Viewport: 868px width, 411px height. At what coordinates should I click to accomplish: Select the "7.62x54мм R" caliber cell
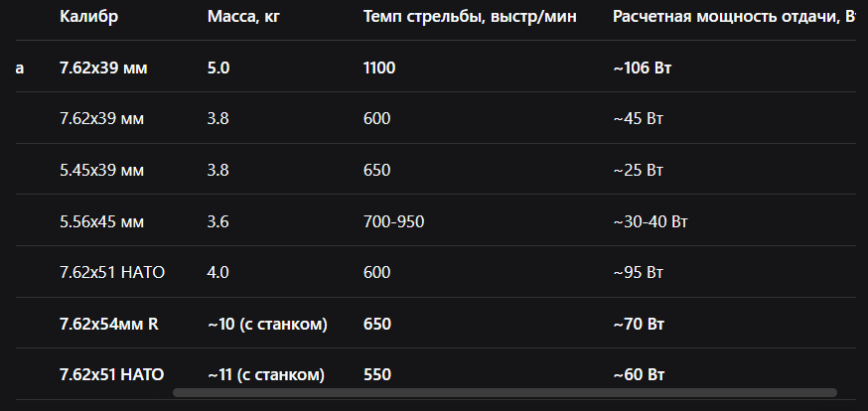coord(108,324)
